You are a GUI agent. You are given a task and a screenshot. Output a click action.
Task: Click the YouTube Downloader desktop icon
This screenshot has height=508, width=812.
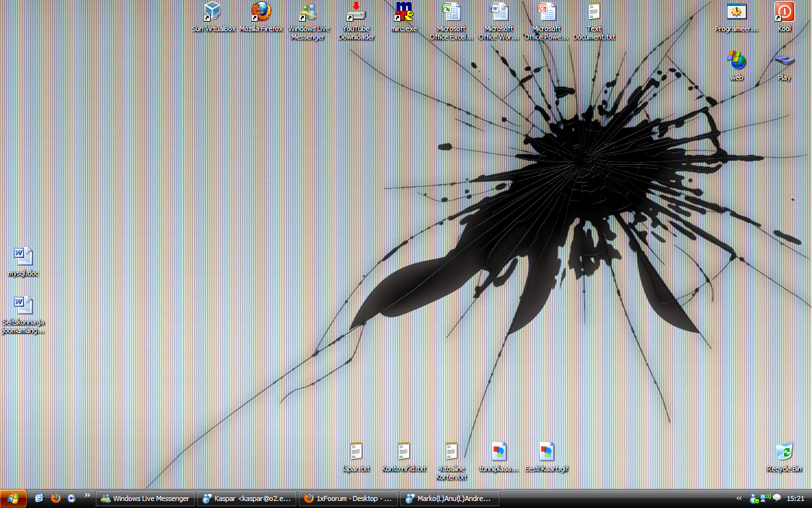356,12
